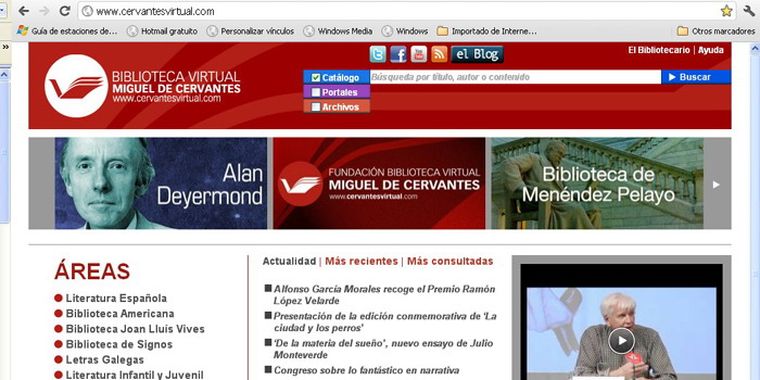Screen dimensions: 760x380
Task: Focus the title, author or content search field
Action: [515, 77]
